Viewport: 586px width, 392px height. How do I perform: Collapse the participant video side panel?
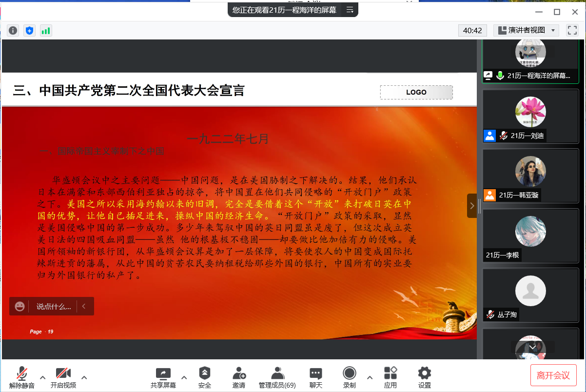click(472, 206)
